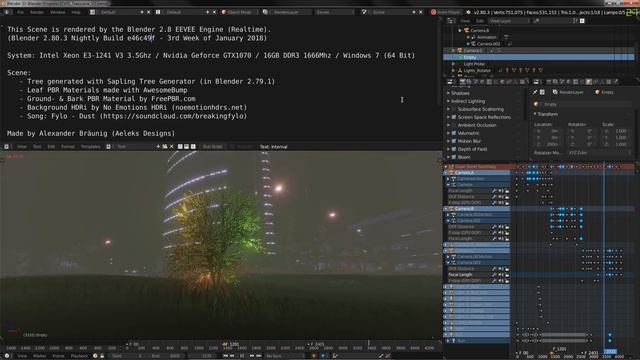Toggle the Volumetric checkbox
Image resolution: width=640 pixels, height=360 pixels.
click(x=454, y=133)
